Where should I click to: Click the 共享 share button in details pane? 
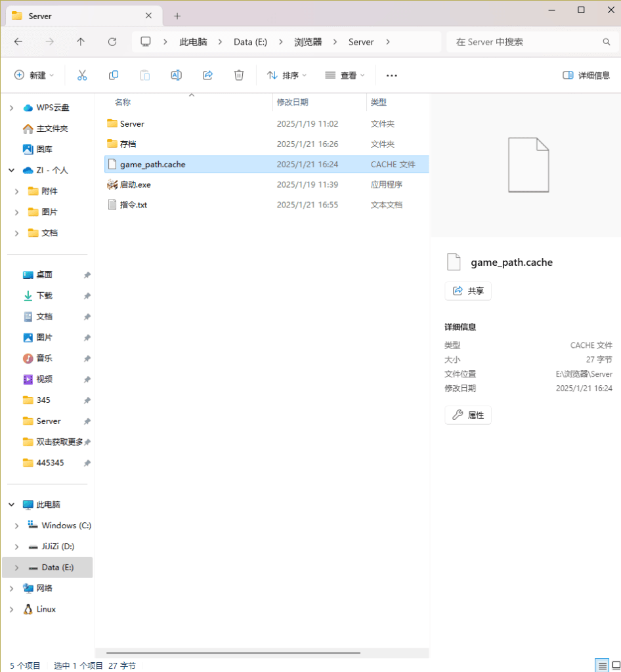pyautogui.click(x=468, y=291)
